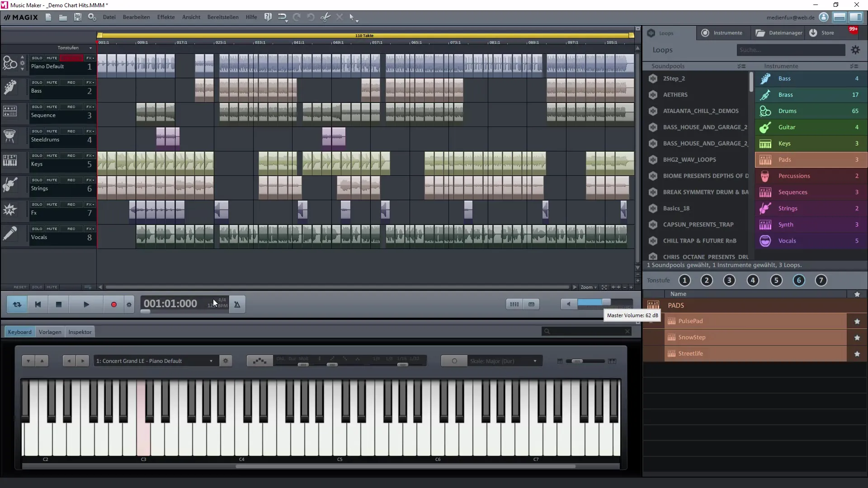Click the Steeldrums track icon
The image size is (868, 488).
coord(9,136)
